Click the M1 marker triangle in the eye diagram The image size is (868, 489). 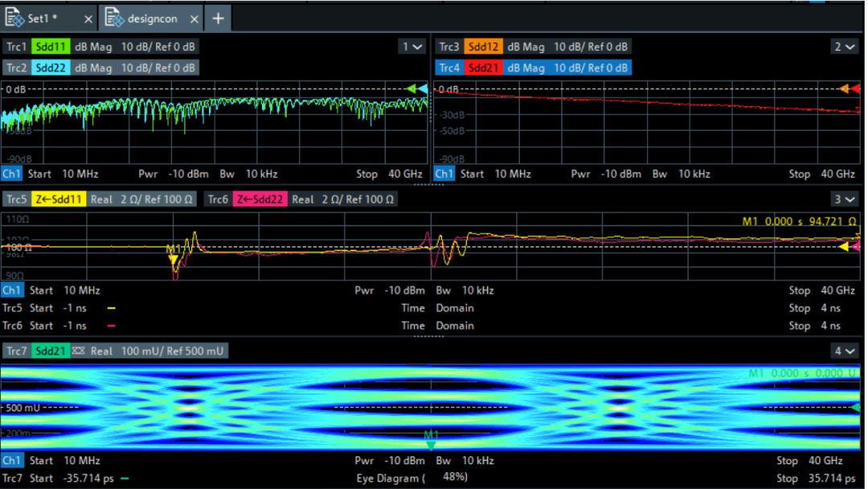click(x=430, y=442)
